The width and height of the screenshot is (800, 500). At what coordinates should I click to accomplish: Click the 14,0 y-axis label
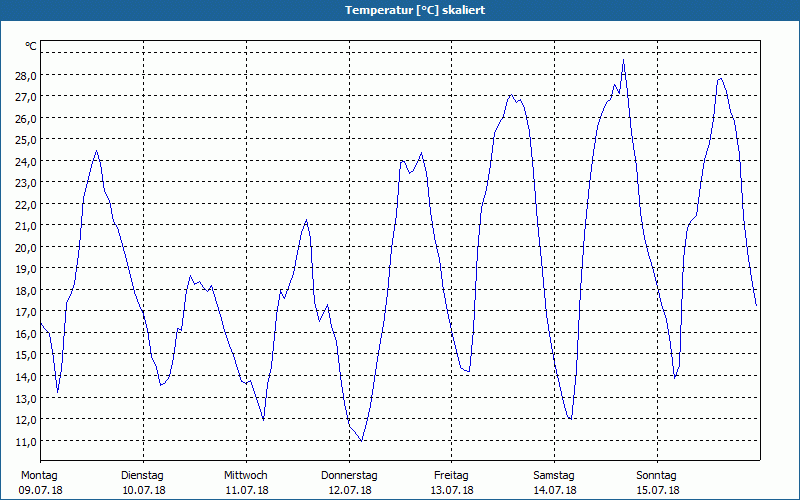click(x=26, y=377)
